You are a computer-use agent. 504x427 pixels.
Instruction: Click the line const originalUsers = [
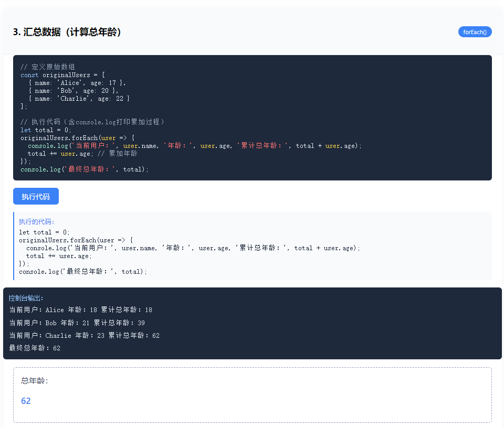(62, 75)
